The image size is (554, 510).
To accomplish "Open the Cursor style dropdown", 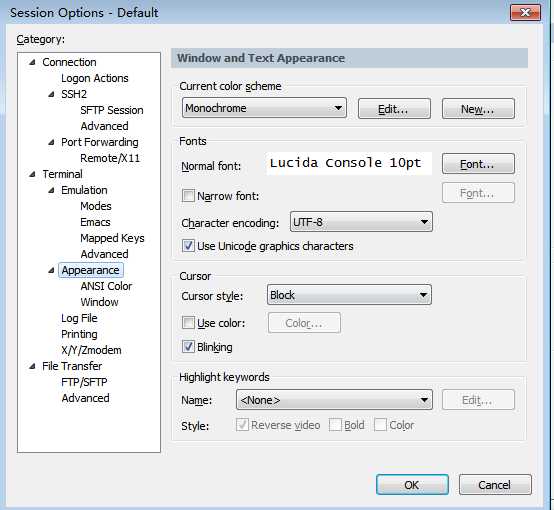I will (x=349, y=295).
